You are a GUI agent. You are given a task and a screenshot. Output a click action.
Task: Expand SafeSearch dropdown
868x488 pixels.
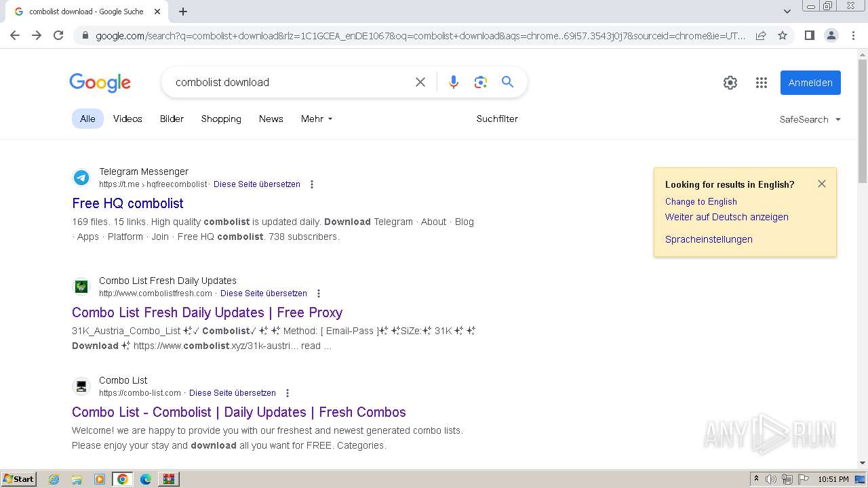point(810,119)
